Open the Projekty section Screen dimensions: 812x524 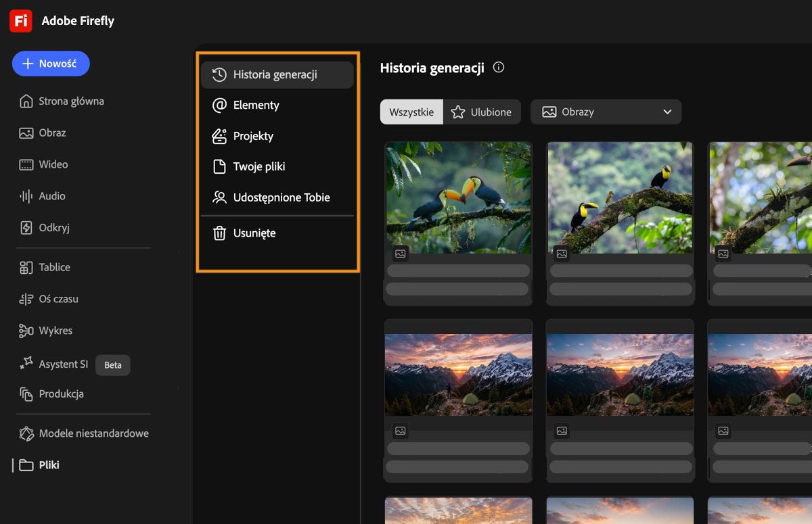click(x=277, y=136)
